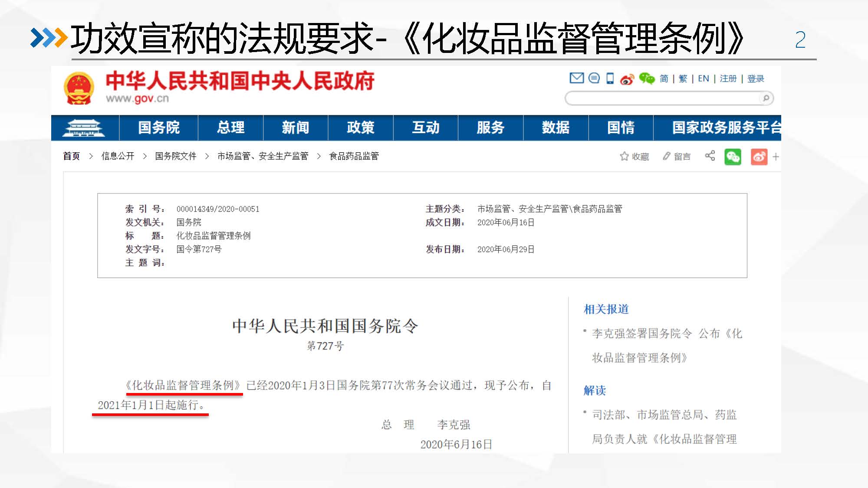Click the 登录 login link
Image resolution: width=868 pixels, height=488 pixels.
[x=756, y=79]
